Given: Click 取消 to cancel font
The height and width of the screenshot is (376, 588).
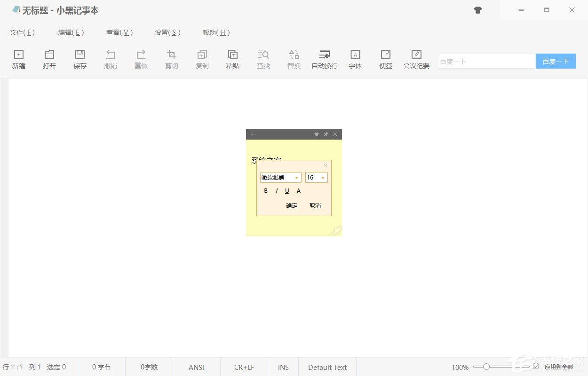Looking at the screenshot, I should [x=315, y=206].
